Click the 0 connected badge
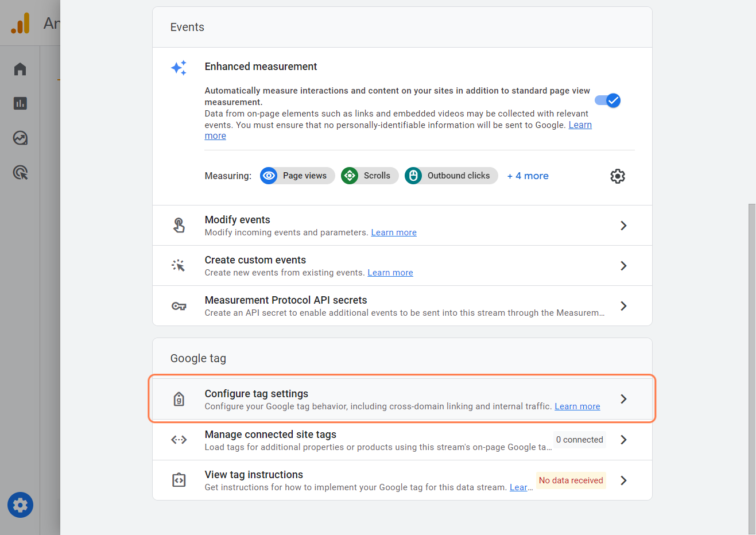This screenshot has width=756, height=535. 580,440
